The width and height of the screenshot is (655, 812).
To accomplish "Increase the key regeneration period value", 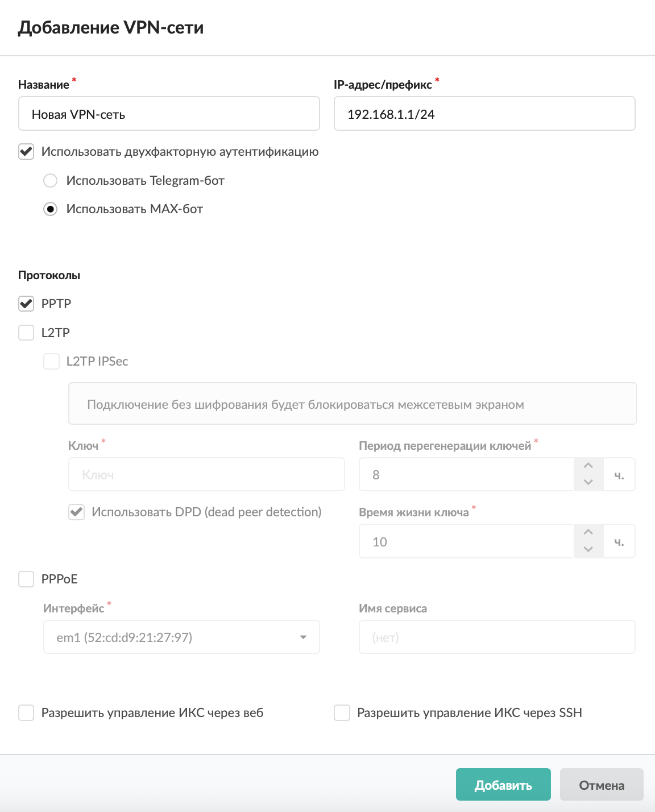I will click(x=588, y=466).
